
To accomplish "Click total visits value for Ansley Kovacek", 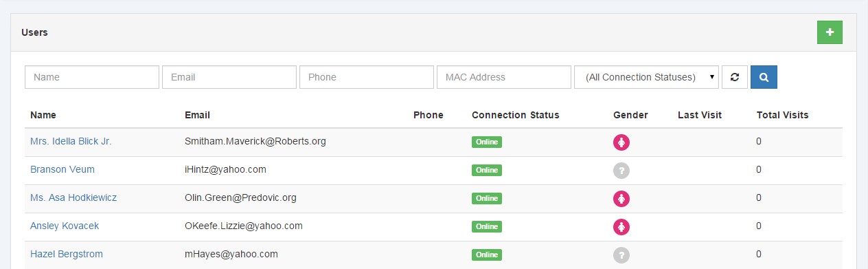I will (759, 226).
